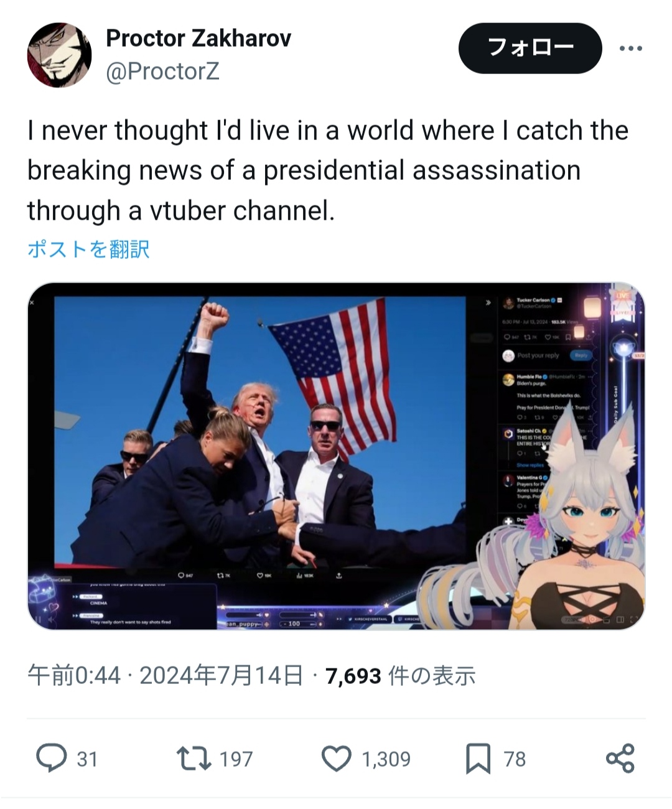
Task: Click the repost icon showing 197
Action: 194,759
